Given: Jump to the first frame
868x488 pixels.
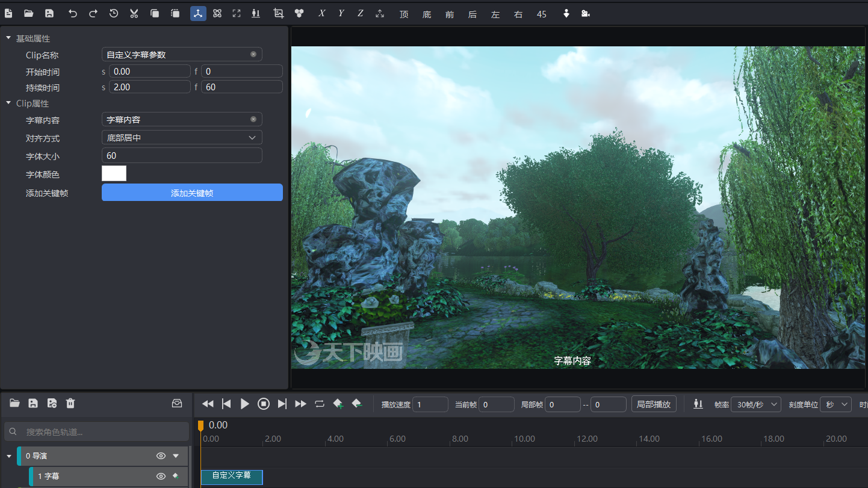Looking at the screenshot, I should pos(226,404).
